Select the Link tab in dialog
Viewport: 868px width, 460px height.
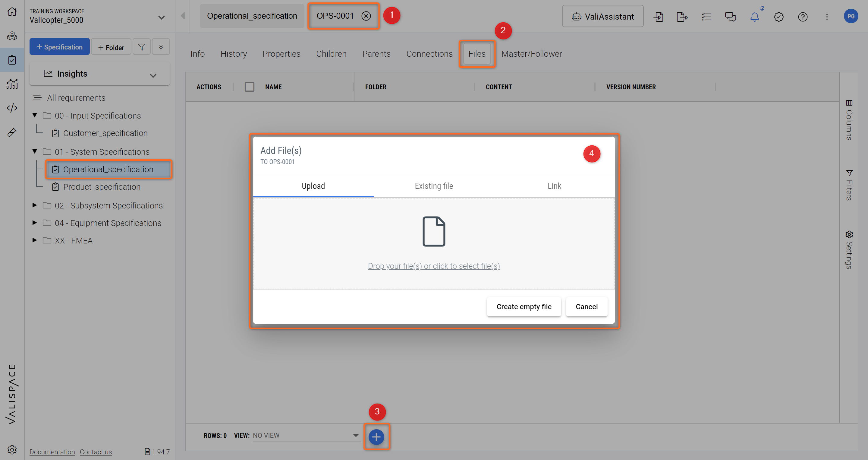554,186
